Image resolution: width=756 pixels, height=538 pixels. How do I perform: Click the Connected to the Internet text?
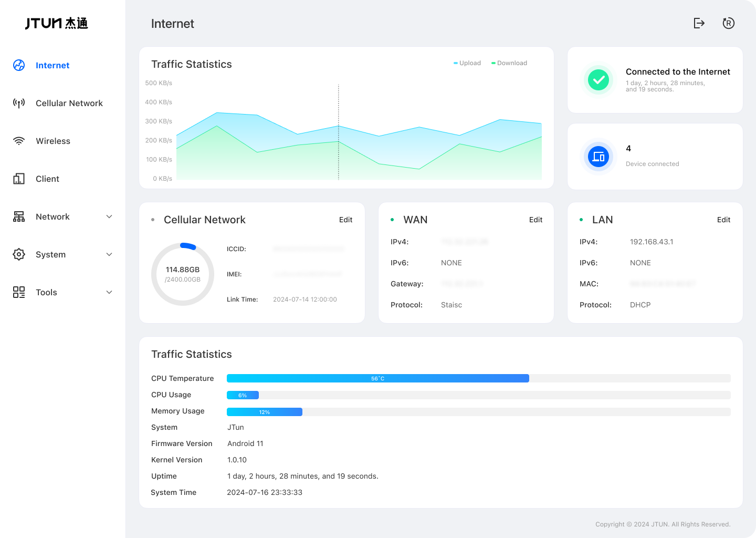(x=678, y=71)
